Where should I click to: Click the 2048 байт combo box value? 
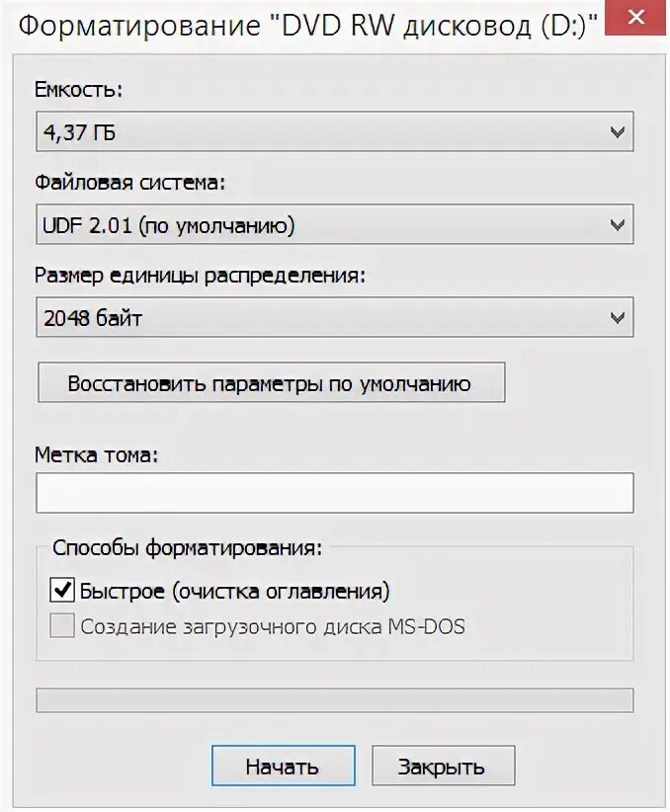[335, 317]
